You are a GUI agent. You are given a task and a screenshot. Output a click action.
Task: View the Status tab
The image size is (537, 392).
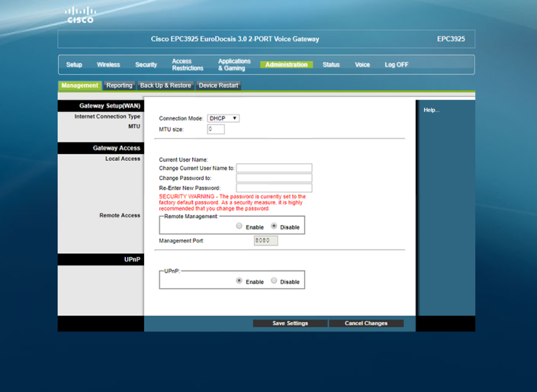[331, 65]
